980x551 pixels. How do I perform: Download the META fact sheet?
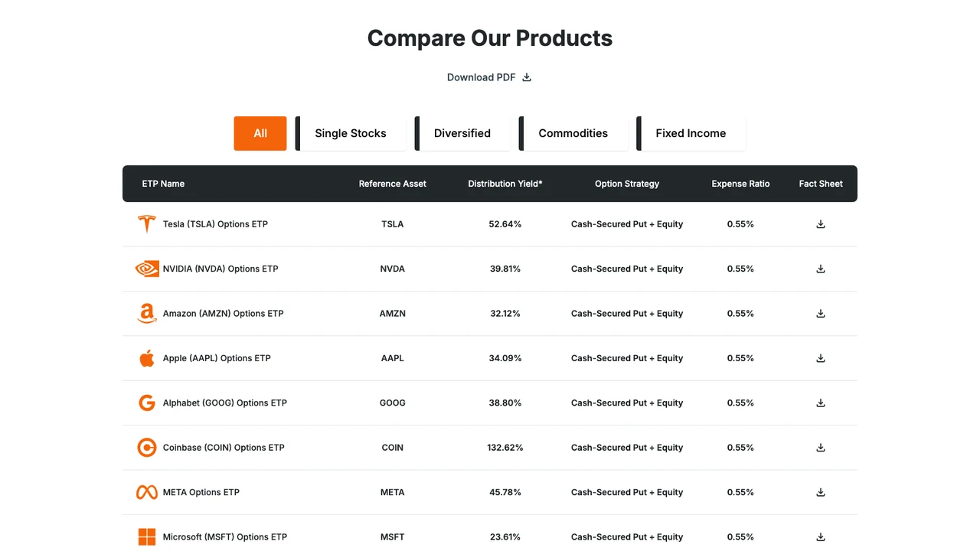821,492
